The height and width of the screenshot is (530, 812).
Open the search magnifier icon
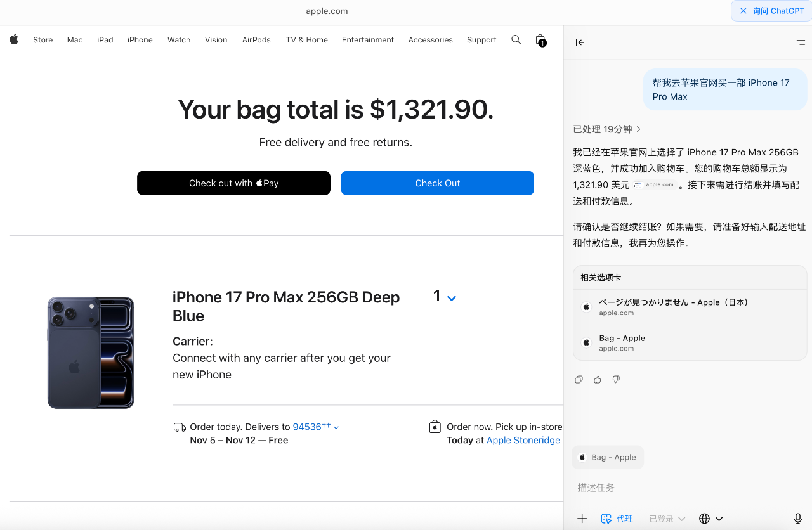pyautogui.click(x=516, y=39)
